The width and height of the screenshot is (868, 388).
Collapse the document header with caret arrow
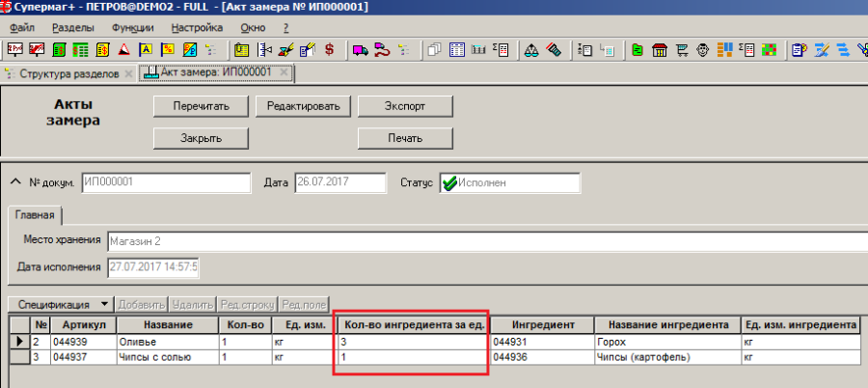tap(16, 181)
